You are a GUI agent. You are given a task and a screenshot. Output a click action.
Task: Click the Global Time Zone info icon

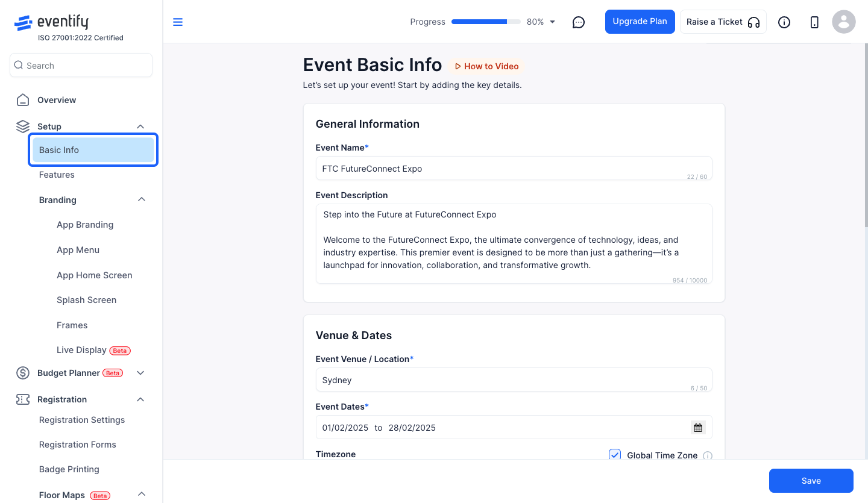[708, 456]
